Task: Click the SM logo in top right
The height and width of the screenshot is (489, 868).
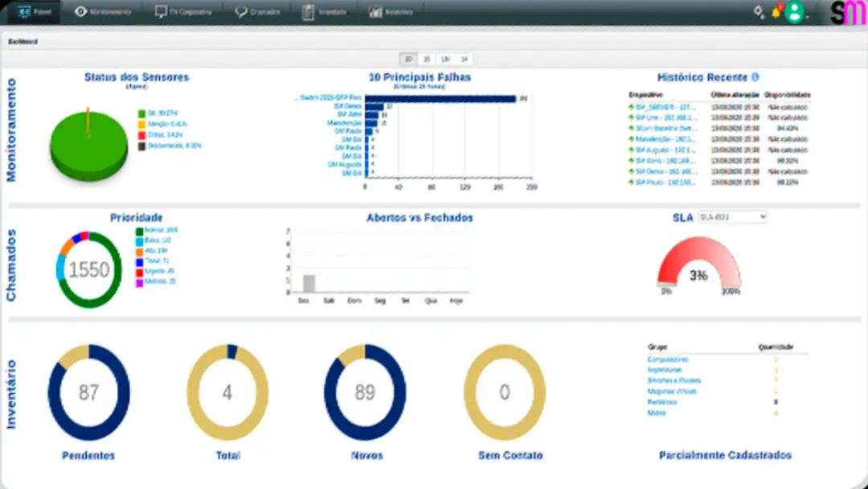Action: 848,14
